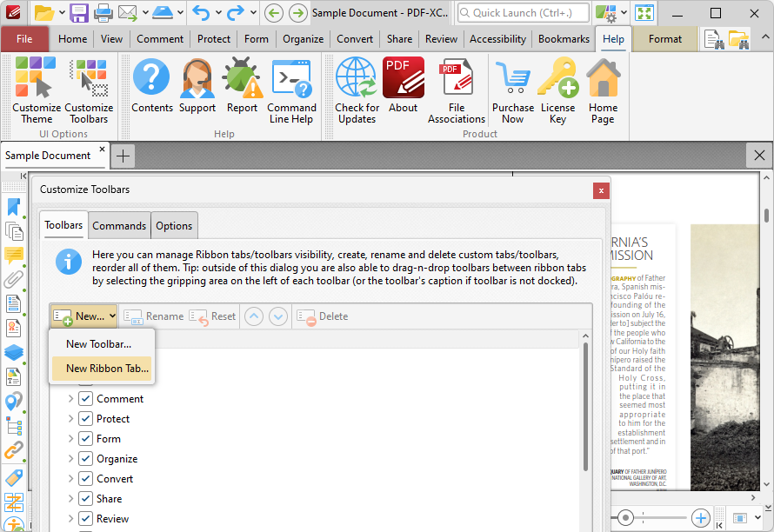Open the Layers pane in sidebar

click(14, 352)
